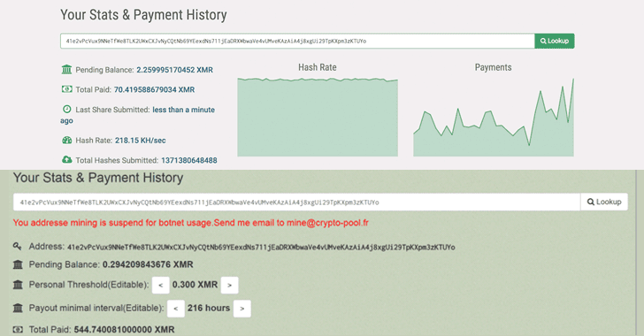The width and height of the screenshot is (644, 336).
Task: Click the Payments area chart
Action: [494, 117]
